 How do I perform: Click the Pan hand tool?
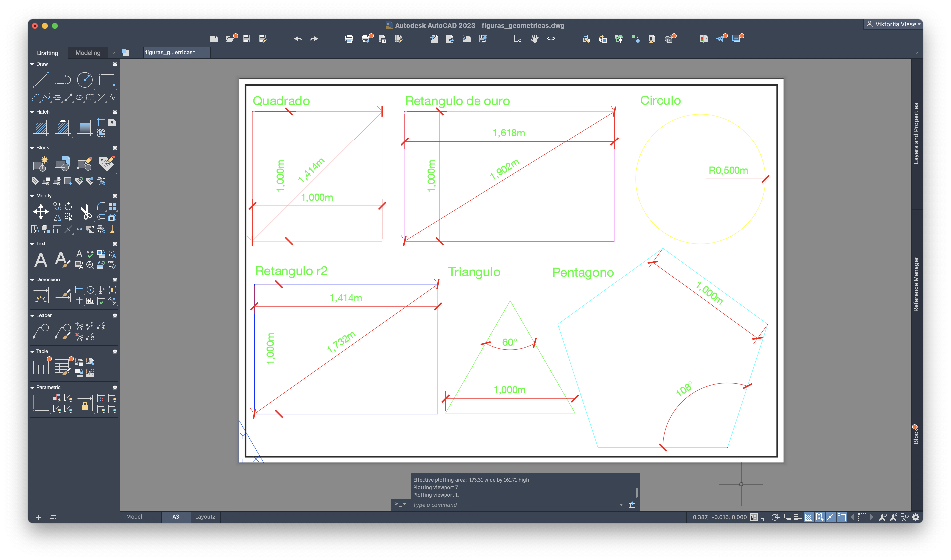point(535,38)
